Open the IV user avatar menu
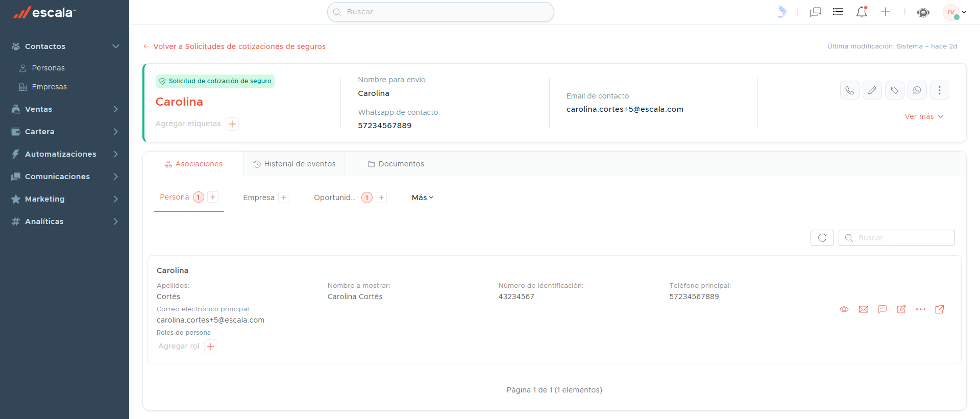 [954, 12]
